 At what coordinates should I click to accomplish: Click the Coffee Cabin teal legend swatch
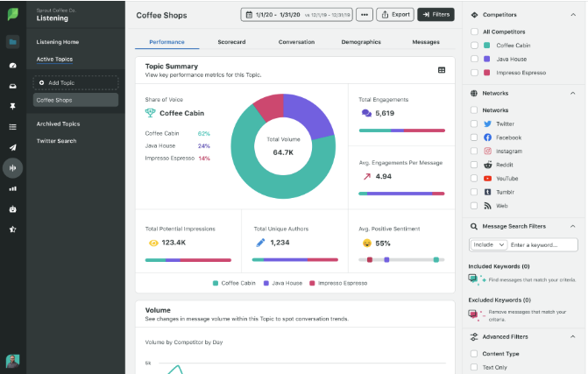[x=216, y=283]
